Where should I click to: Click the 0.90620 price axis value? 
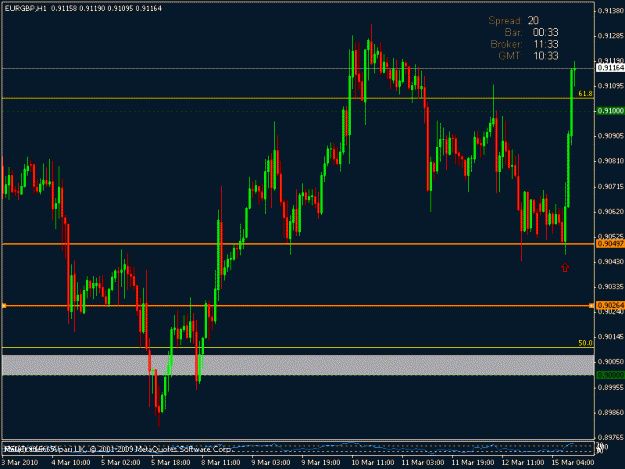pos(611,212)
